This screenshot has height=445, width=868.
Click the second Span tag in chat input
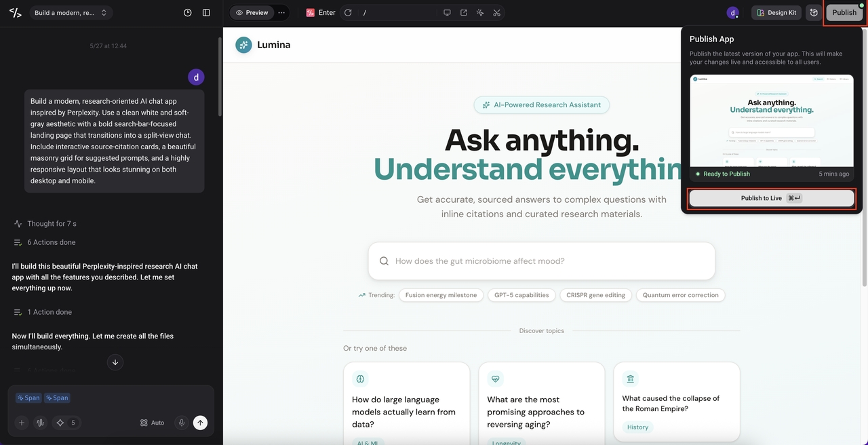tap(57, 398)
